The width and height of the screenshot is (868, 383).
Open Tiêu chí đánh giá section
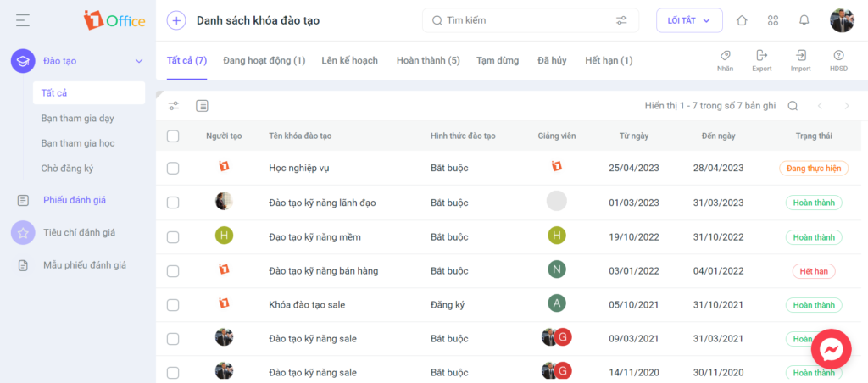coord(79,233)
